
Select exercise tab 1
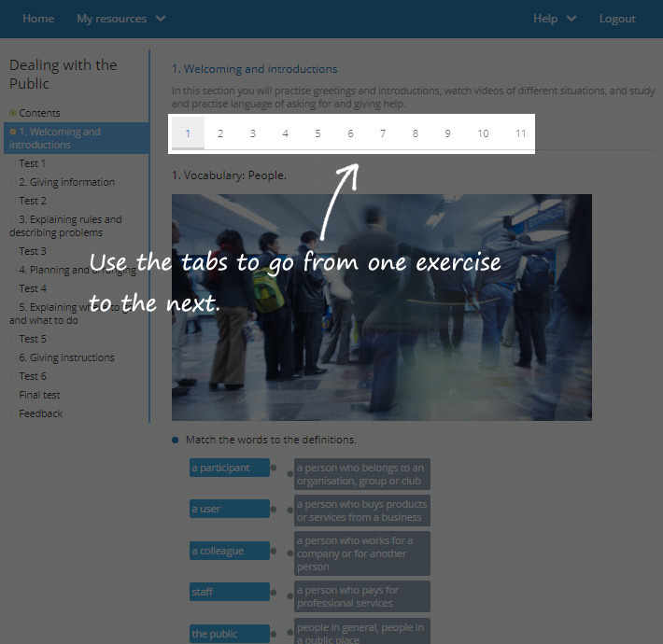coord(188,133)
